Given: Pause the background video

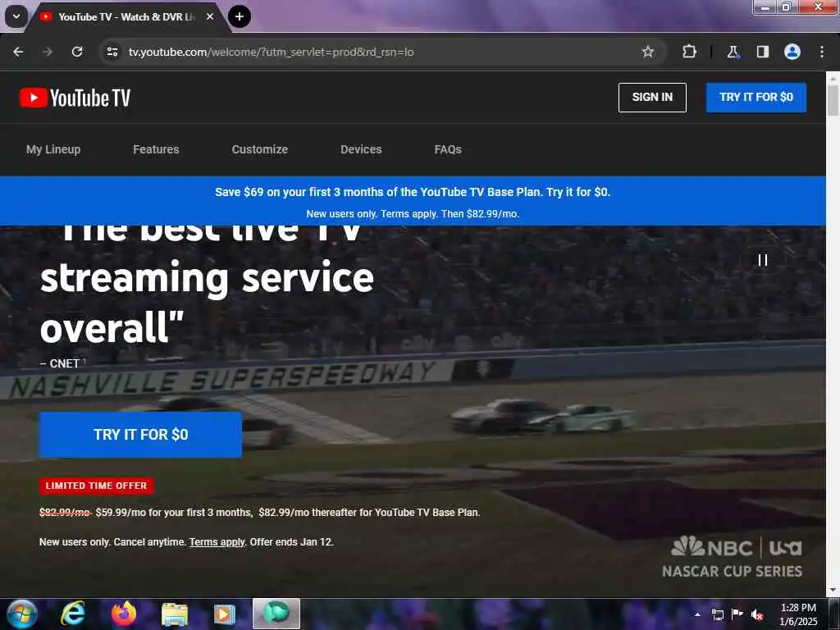Looking at the screenshot, I should point(763,260).
